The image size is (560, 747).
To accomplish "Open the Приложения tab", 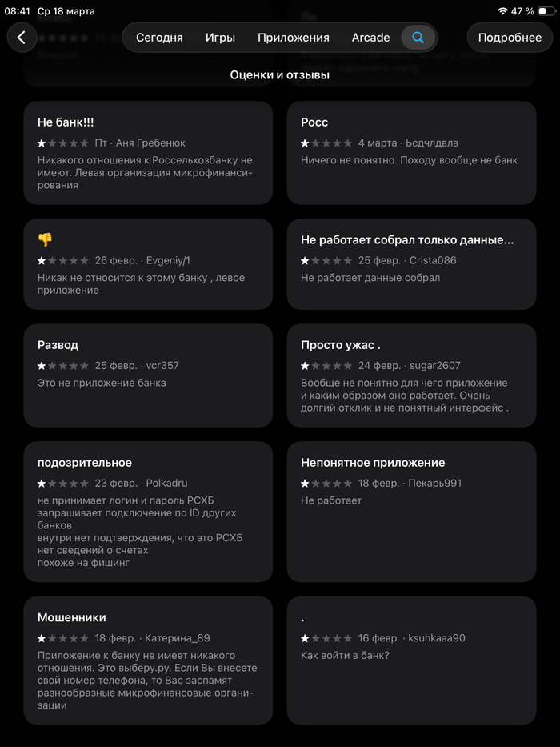I will tap(293, 38).
